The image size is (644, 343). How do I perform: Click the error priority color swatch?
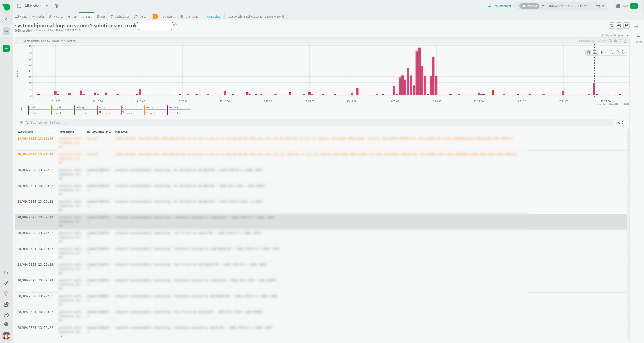[98, 110]
